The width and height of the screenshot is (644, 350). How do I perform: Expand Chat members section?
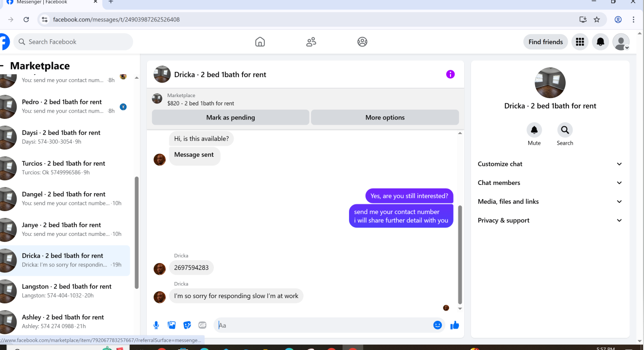pos(550,183)
